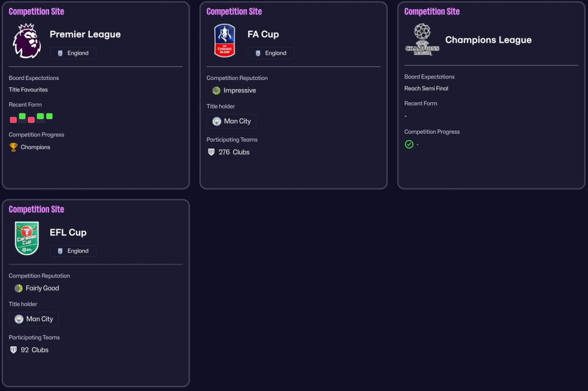588x391 pixels.
Task: Click the Fairly Good reputation text
Action: point(42,288)
